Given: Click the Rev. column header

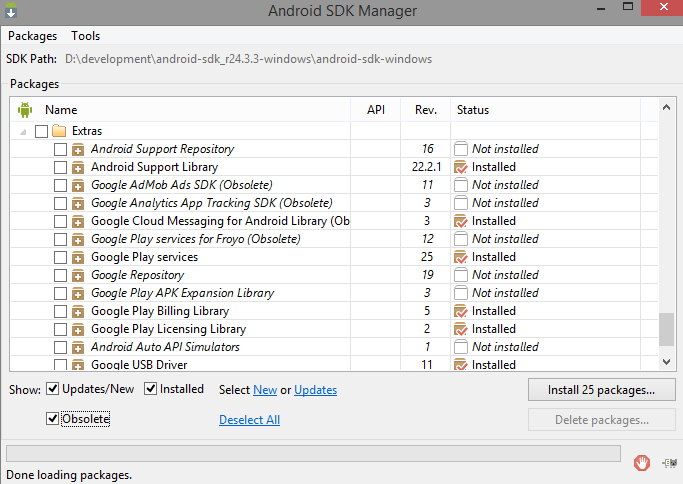Looking at the screenshot, I should click(x=426, y=110).
